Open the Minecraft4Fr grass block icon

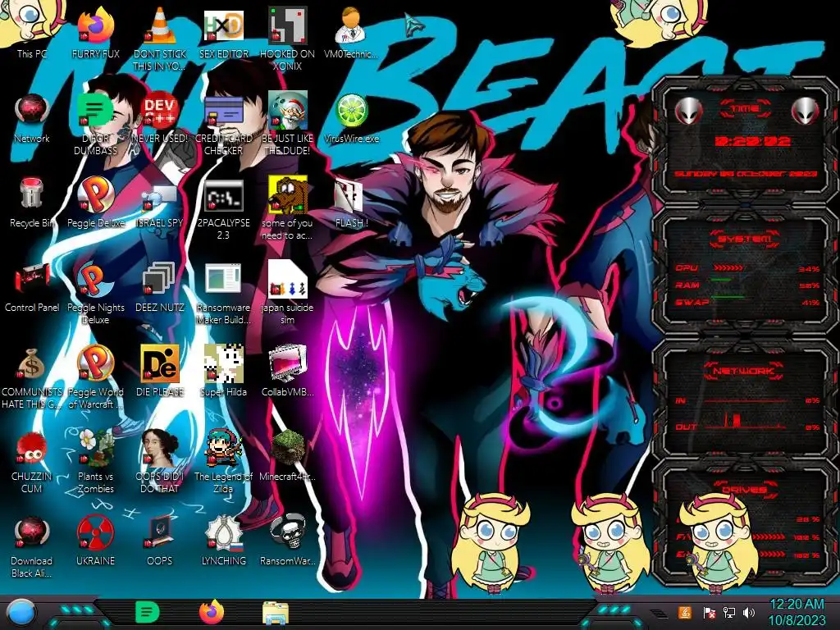(288, 453)
